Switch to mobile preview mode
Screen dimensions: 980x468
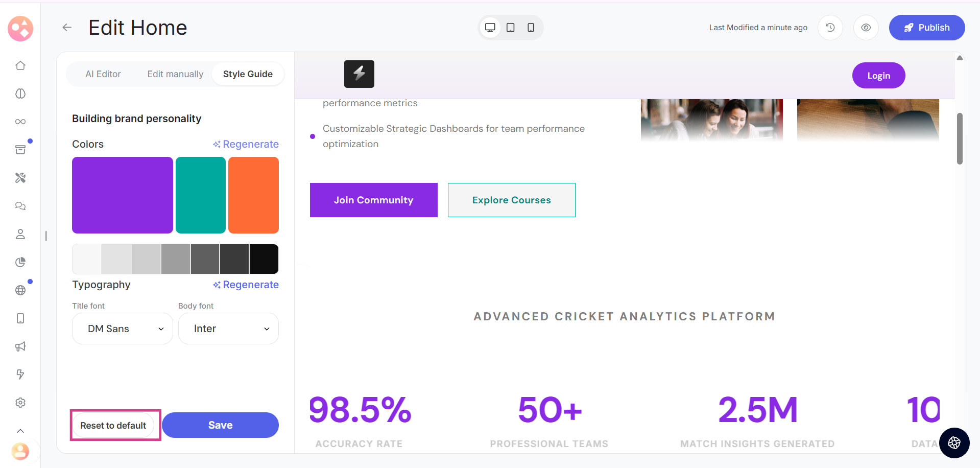pos(531,28)
